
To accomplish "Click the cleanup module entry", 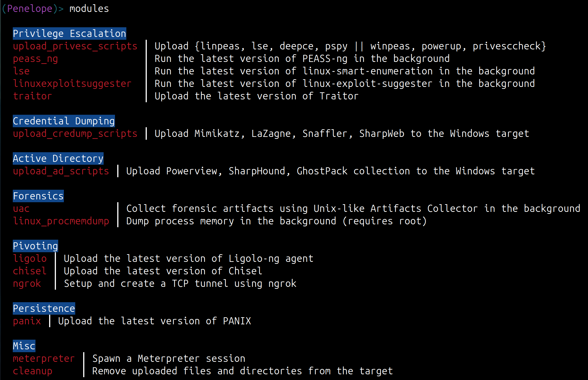I will [32, 371].
